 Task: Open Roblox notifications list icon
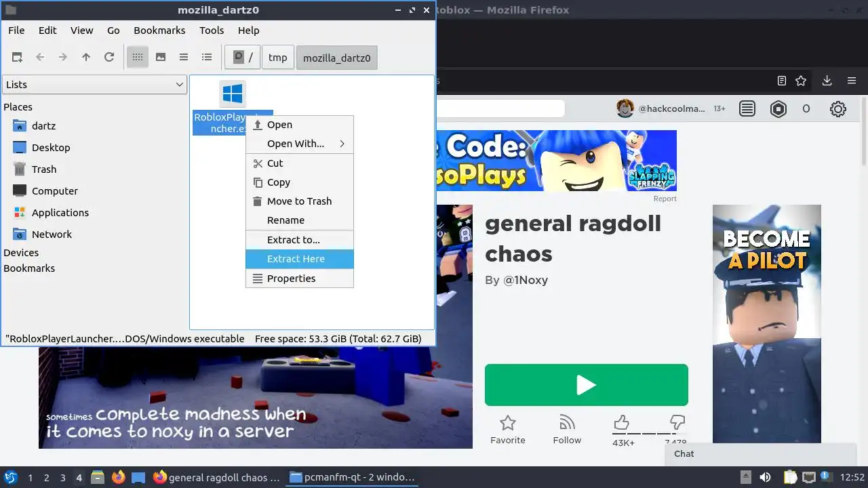point(747,108)
